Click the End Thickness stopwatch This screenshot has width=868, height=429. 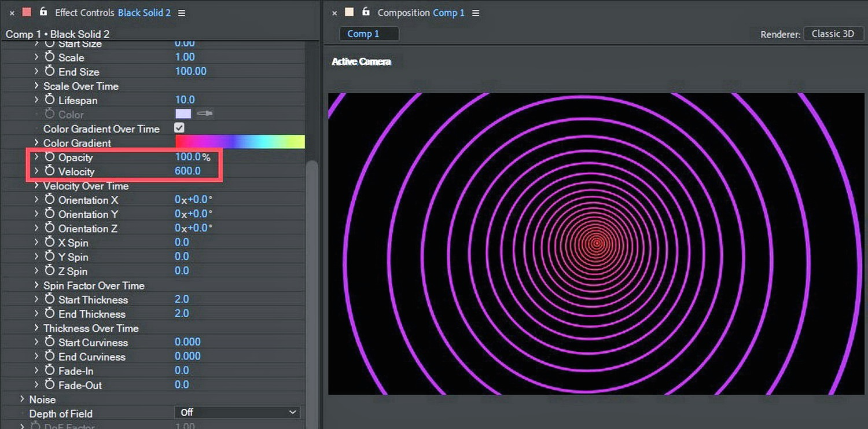(50, 314)
